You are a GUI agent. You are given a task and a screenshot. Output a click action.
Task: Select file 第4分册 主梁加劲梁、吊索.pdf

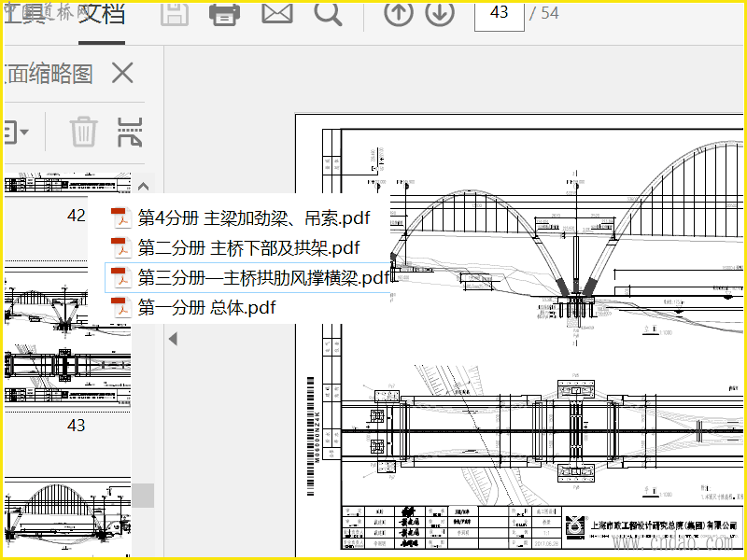tap(240, 218)
